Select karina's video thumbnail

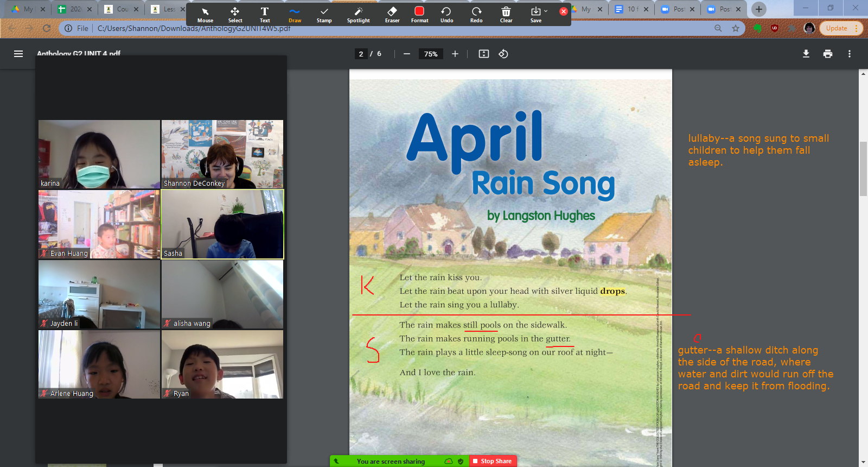[99, 154]
